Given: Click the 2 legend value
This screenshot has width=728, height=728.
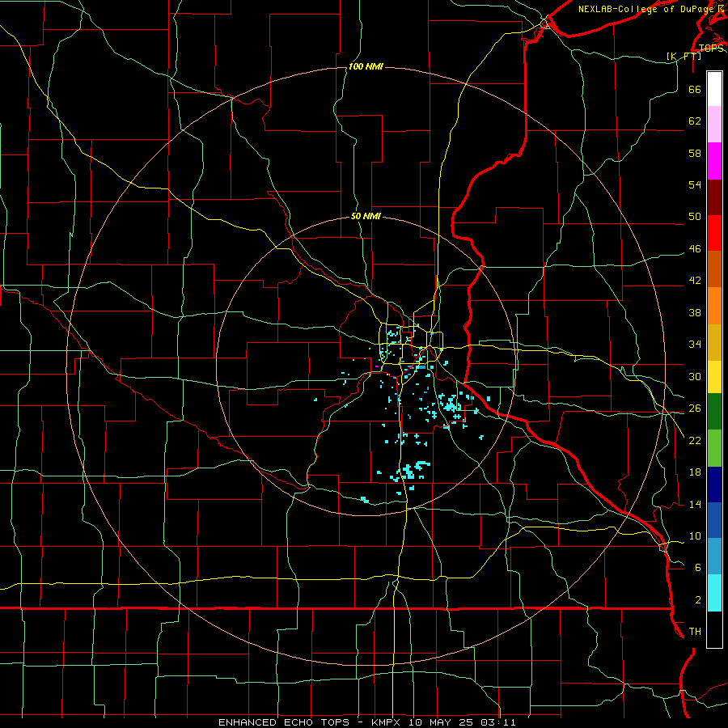Looking at the screenshot, I should click(x=697, y=600).
